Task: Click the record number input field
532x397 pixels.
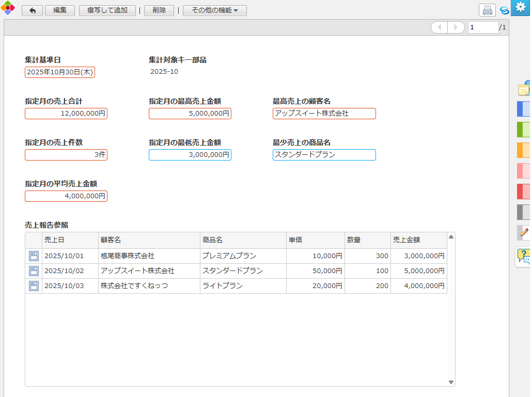Action: 482,27
